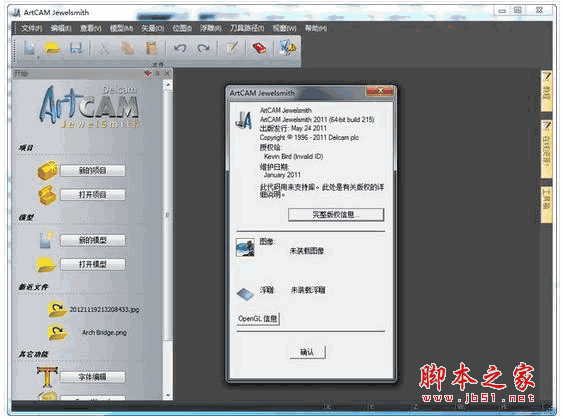Click the Notes pencil toolbar icon
Screen dimensions: 563x419
coord(232,48)
